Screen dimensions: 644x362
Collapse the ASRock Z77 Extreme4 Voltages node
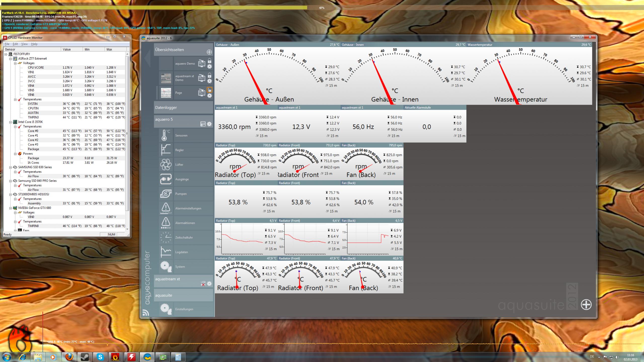click(15, 63)
